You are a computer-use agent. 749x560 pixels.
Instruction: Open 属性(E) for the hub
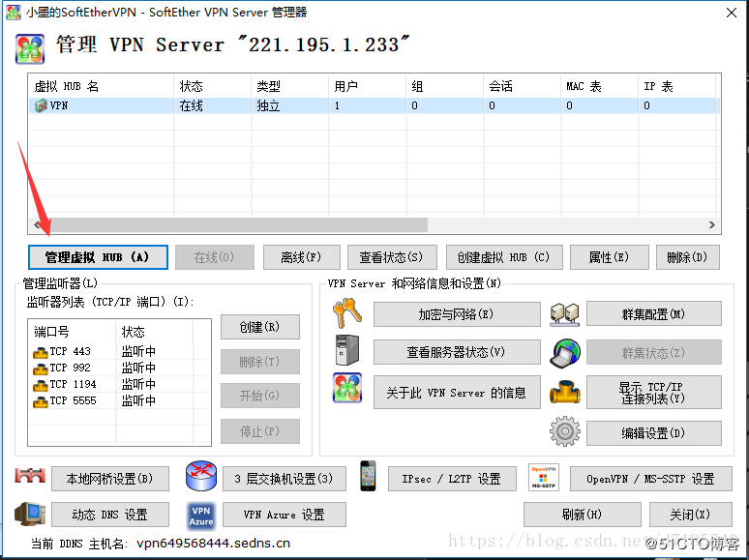point(609,257)
